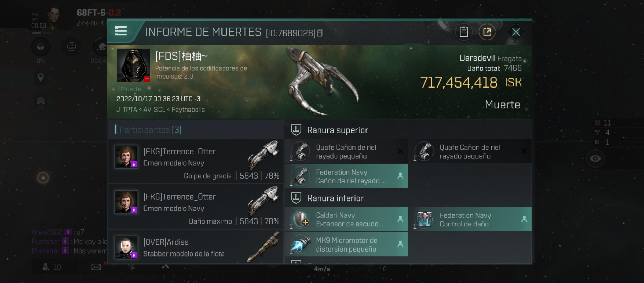Viewport: 644px width, 283px height.
Task: Open the inventory cube icon
Action: (x=41, y=47)
